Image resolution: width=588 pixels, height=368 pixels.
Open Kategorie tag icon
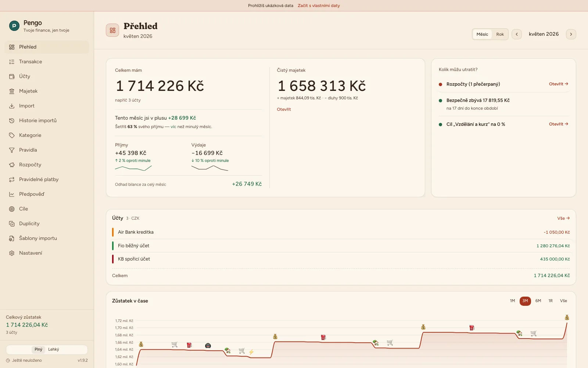(x=12, y=135)
